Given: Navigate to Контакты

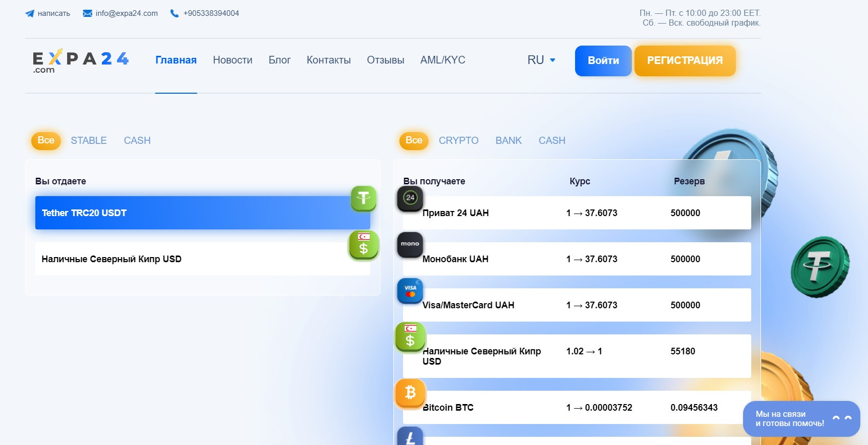Looking at the screenshot, I should (329, 60).
